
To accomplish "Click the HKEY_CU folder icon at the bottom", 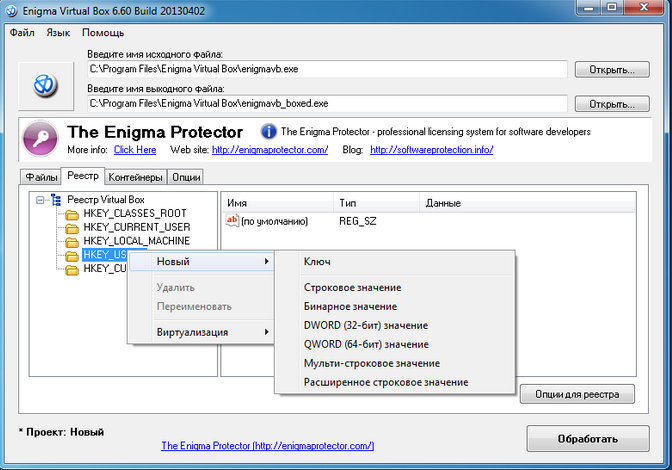I will click(x=72, y=269).
